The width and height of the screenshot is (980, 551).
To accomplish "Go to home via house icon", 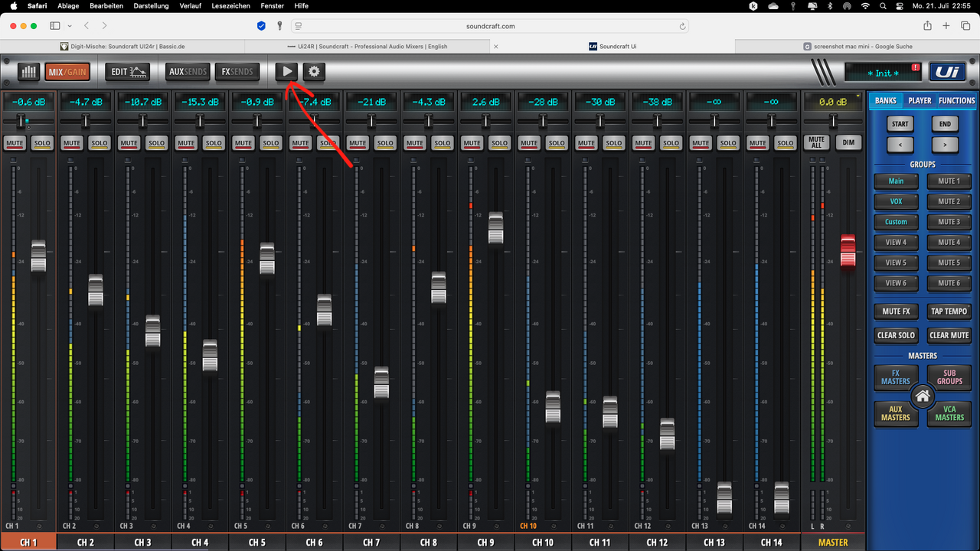I will [x=923, y=396].
